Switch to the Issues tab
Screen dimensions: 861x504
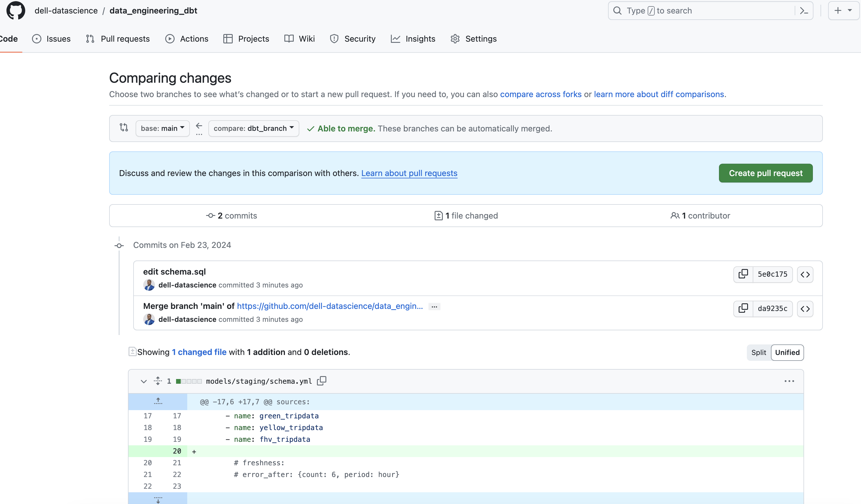point(51,39)
